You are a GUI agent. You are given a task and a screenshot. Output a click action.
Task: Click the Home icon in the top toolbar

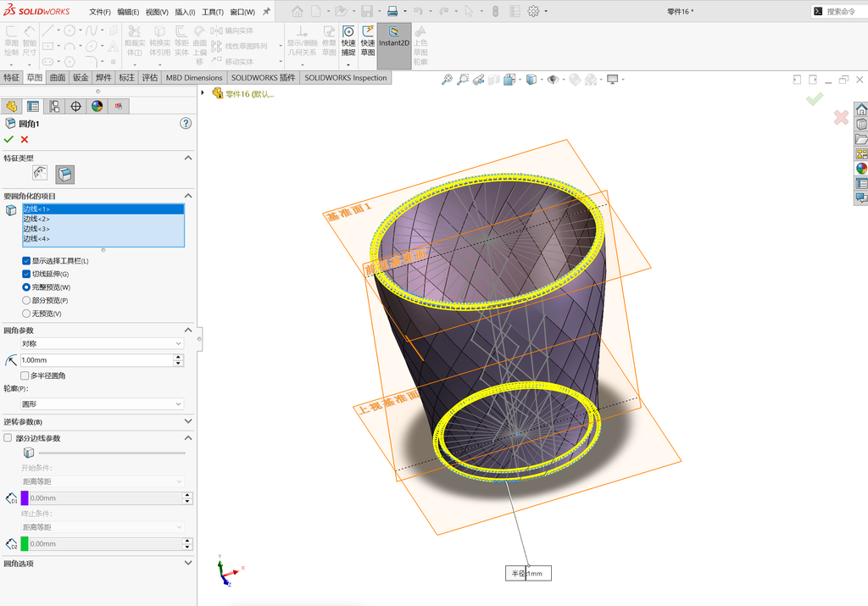point(298,11)
